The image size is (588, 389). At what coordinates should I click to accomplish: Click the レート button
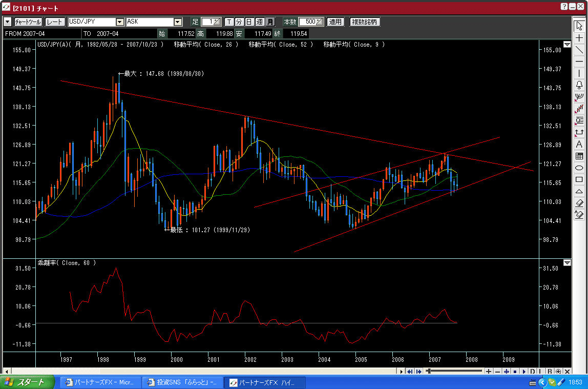click(55, 22)
